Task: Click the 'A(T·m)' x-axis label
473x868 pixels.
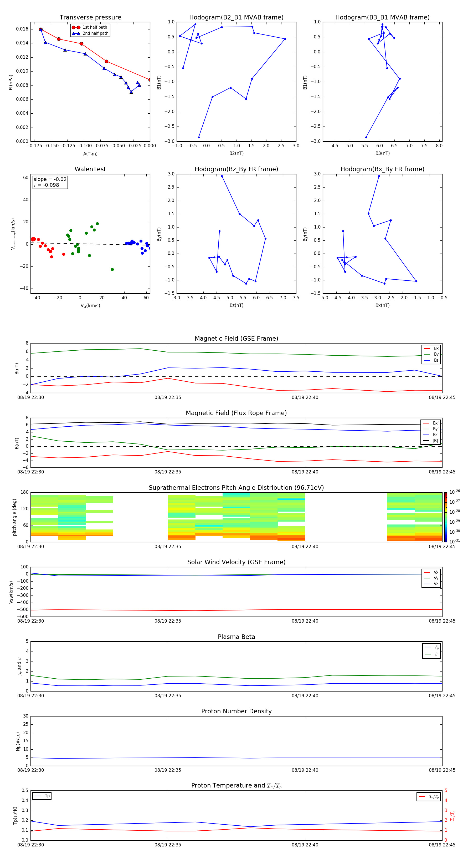Action: pyautogui.click(x=90, y=154)
